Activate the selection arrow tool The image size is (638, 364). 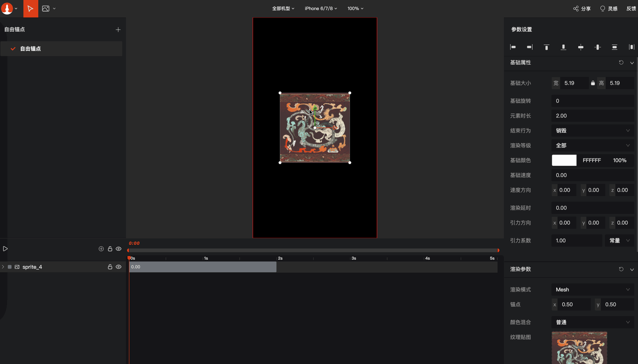click(30, 9)
